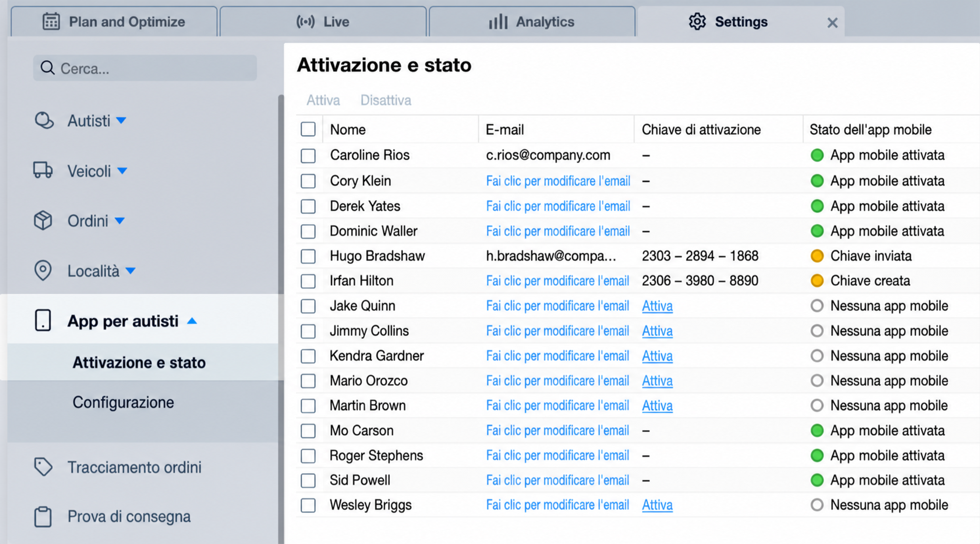This screenshot has width=980, height=544.
Task: Click the Cerca search field
Action: click(x=145, y=68)
